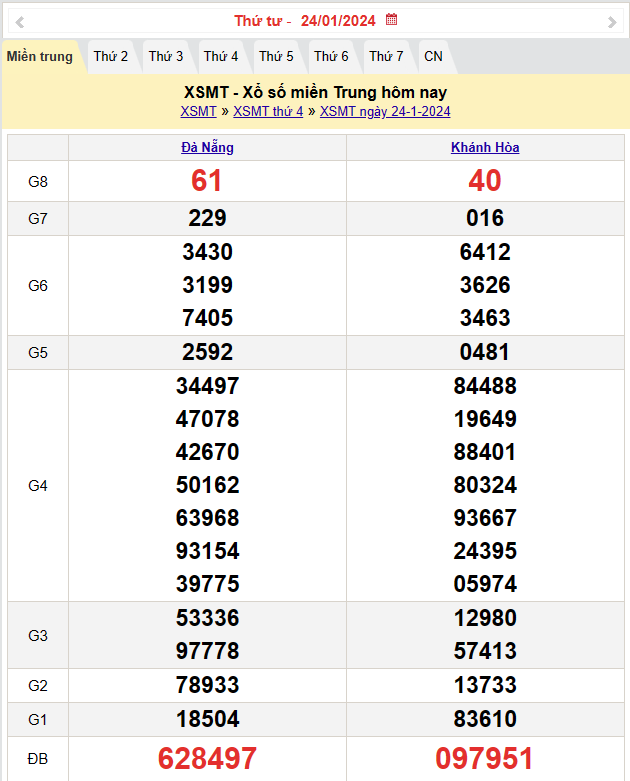
Task: Open the Đà Nẵng province link
Action: (x=207, y=147)
